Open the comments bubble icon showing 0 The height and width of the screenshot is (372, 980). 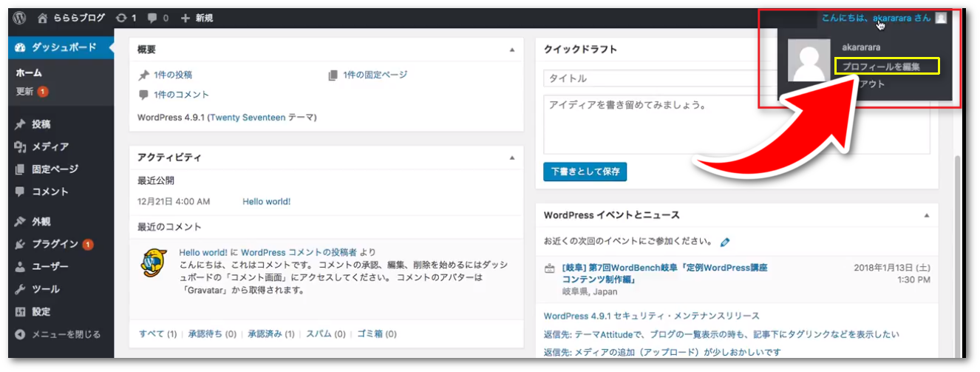(x=153, y=18)
